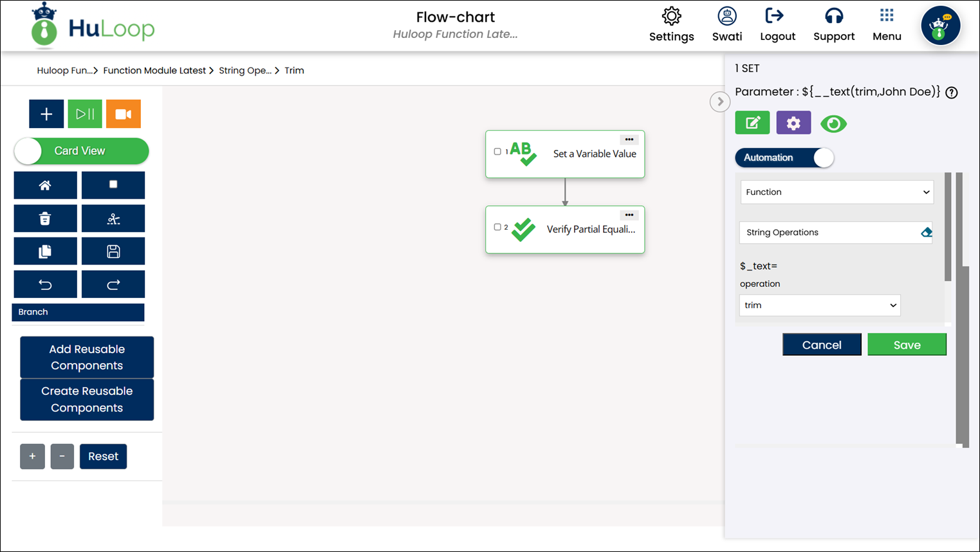The height and width of the screenshot is (552, 980).
Task: Click the Trim breadcrumb
Action: pos(294,71)
